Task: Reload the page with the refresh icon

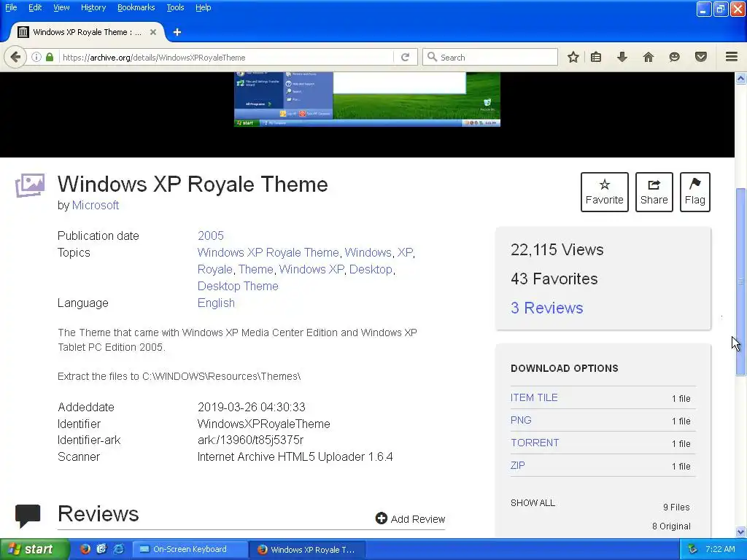Action: coord(406,57)
